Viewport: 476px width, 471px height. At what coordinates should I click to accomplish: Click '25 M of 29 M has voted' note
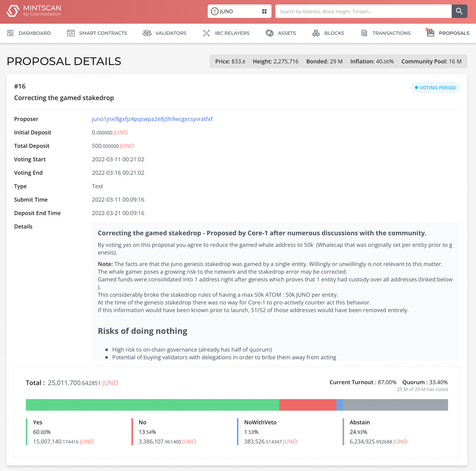point(422,389)
